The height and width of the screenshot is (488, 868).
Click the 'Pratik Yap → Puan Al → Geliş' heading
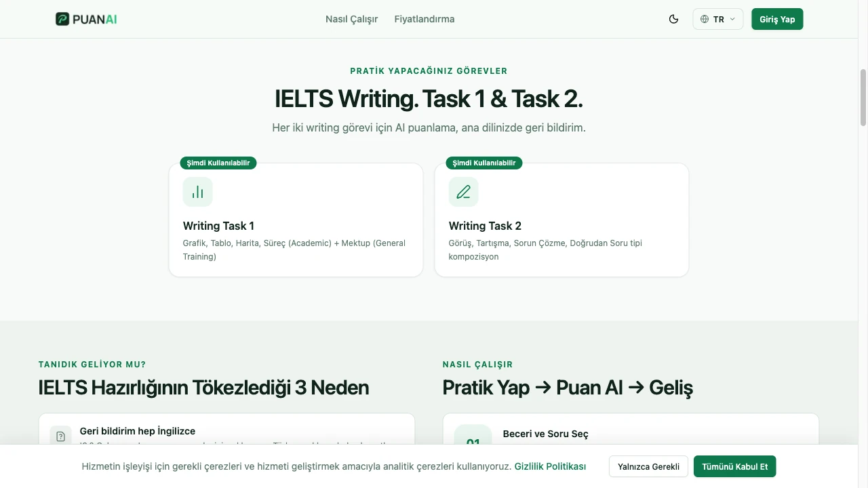click(x=568, y=388)
